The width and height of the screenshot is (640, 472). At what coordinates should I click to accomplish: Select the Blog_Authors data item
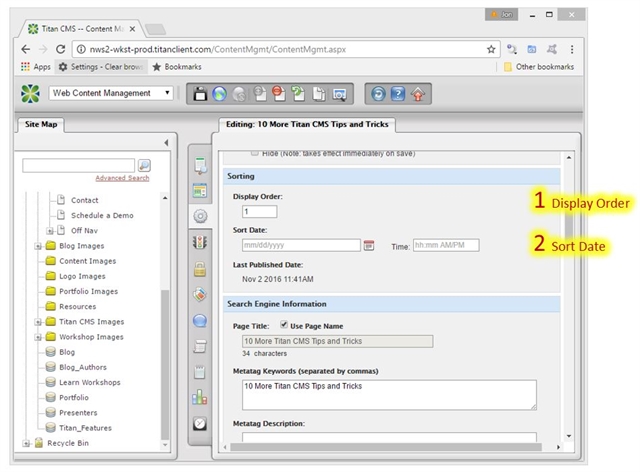click(83, 367)
